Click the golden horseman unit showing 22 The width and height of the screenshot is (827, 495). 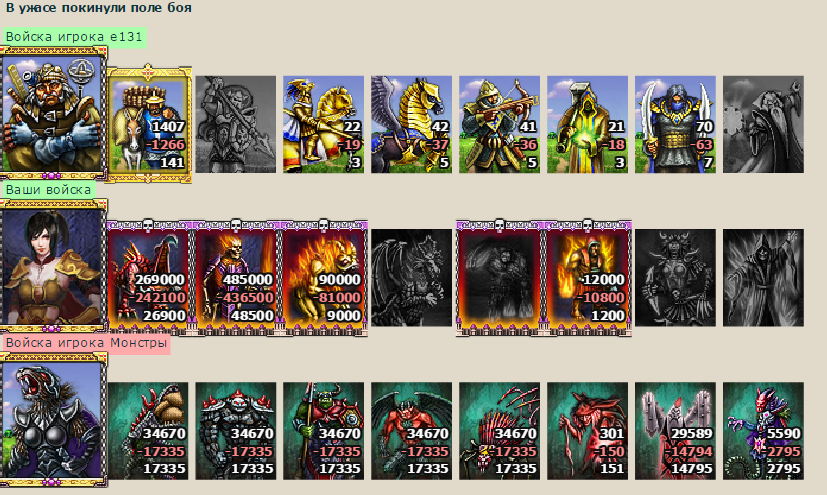[x=323, y=124]
